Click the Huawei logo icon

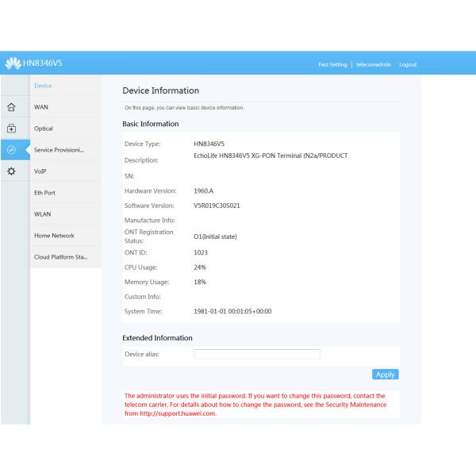tap(13, 63)
